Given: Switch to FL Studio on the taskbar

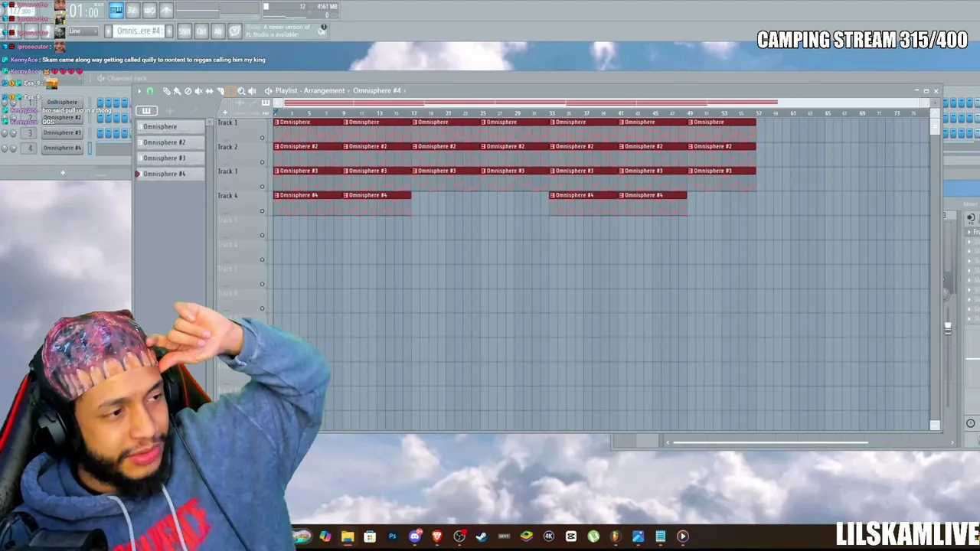Looking at the screenshot, I should coord(616,536).
